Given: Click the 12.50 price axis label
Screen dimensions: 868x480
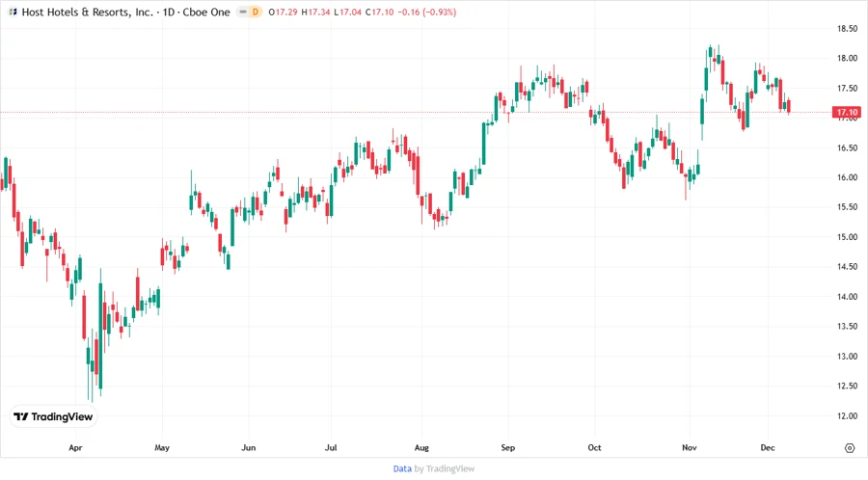Looking at the screenshot, I should pos(847,386).
